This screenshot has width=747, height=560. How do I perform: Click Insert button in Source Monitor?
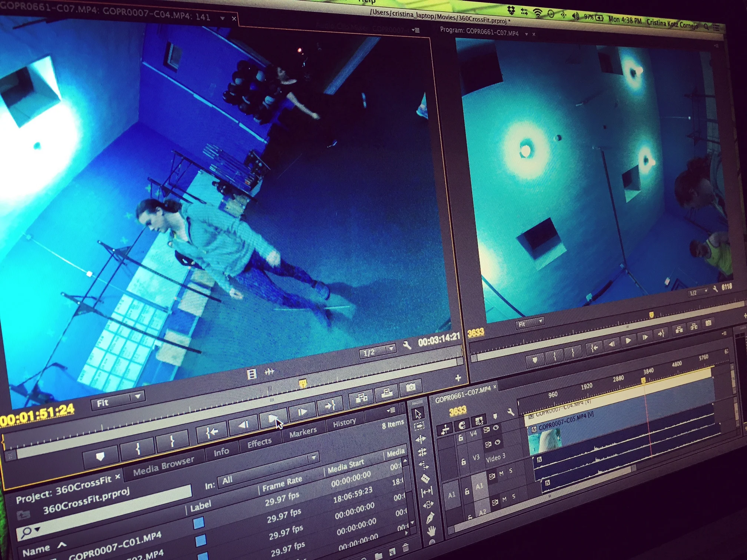(361, 397)
